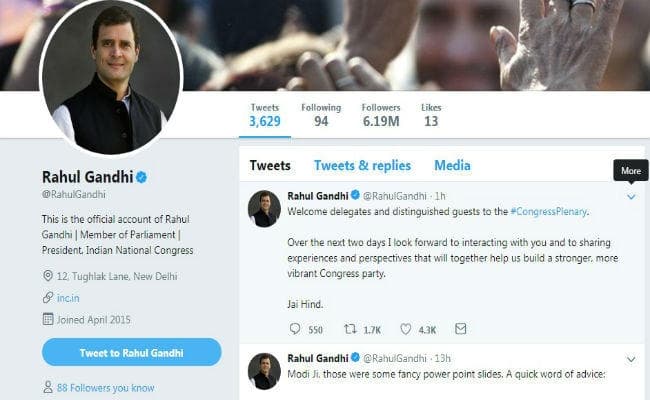
Task: Open the inc.in website link
Action: pos(70,297)
